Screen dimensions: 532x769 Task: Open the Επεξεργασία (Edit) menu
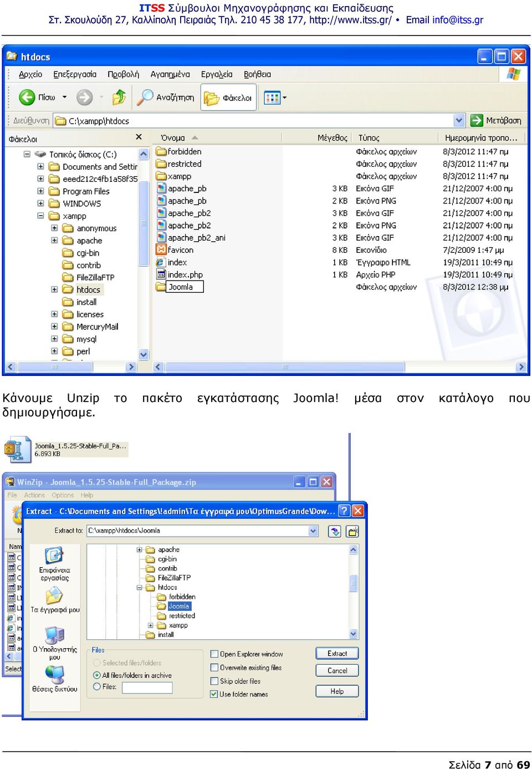75,74
